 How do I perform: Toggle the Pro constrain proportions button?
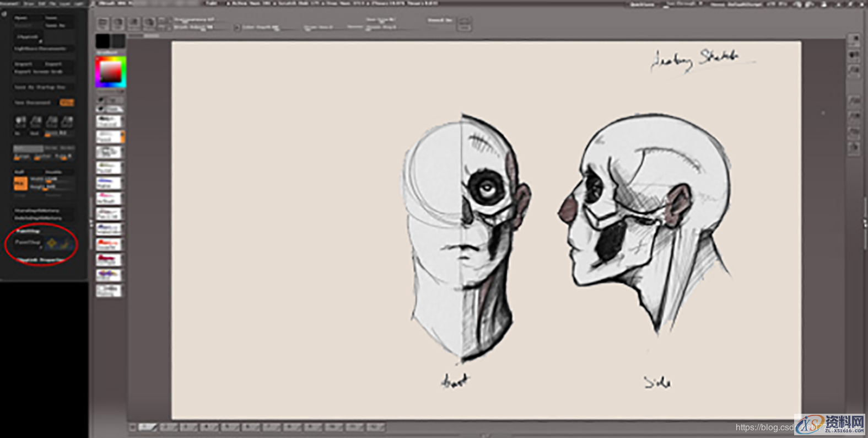20,183
